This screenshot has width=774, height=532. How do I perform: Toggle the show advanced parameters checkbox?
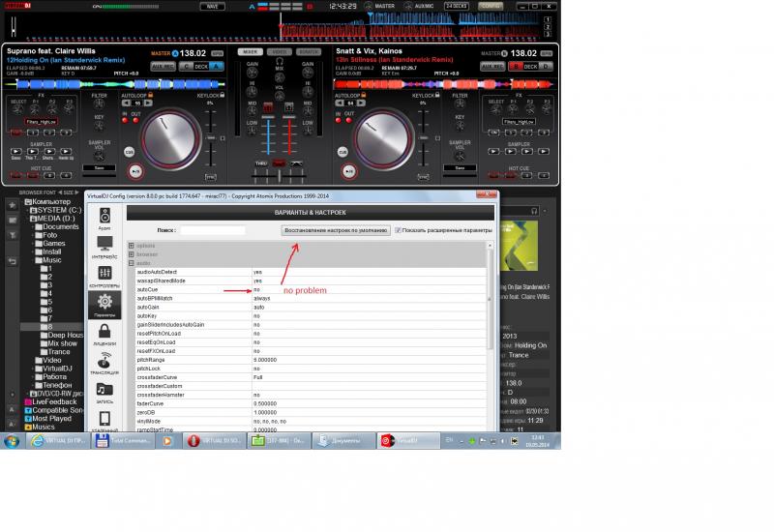(x=398, y=230)
